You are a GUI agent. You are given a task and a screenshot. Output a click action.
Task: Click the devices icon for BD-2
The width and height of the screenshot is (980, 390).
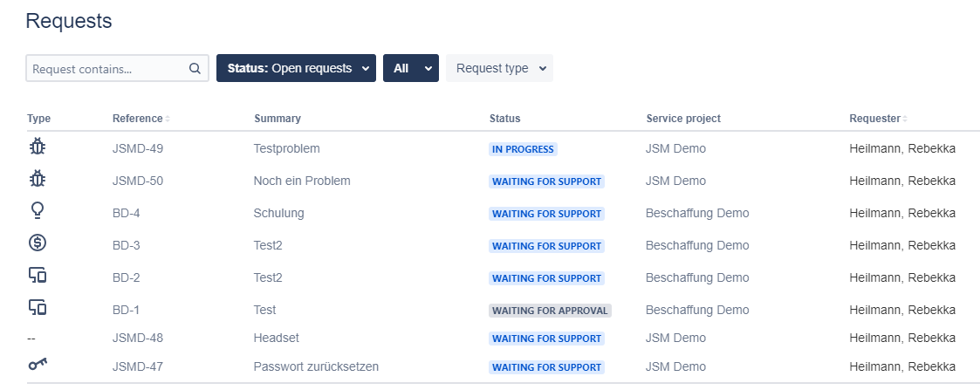pos(37,277)
